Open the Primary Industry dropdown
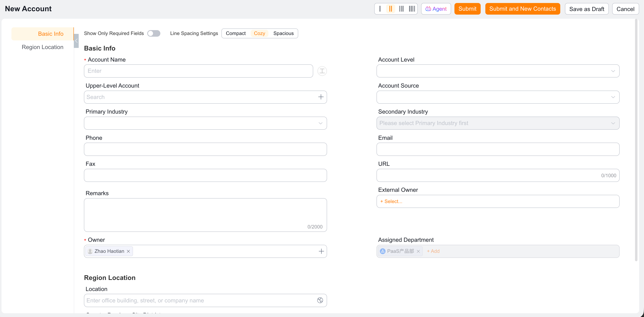 205,123
